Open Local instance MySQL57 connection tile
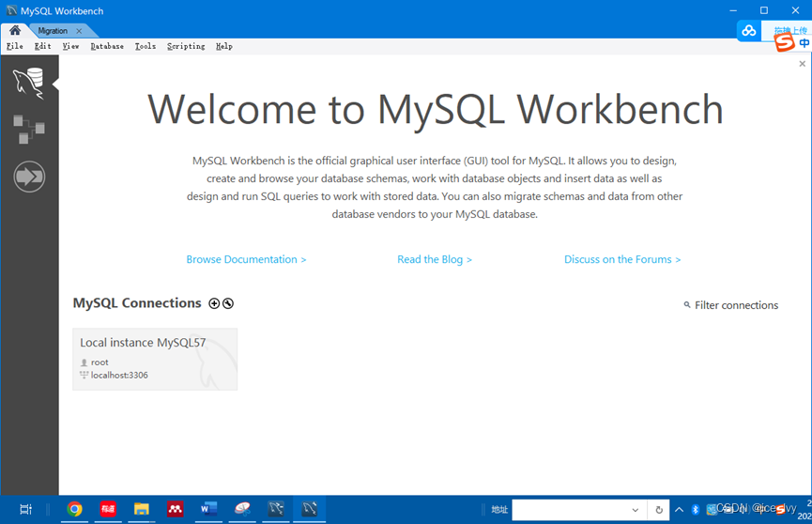This screenshot has height=524, width=812. tap(155, 359)
